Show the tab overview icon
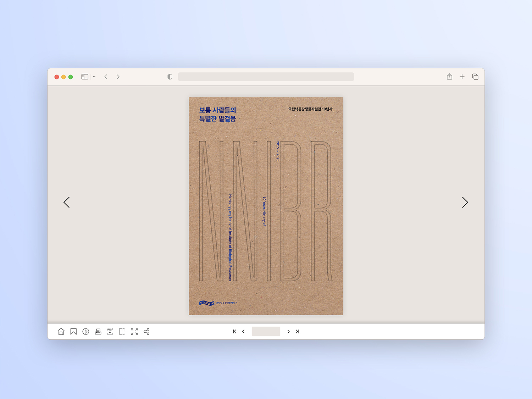The height and width of the screenshot is (399, 532). pos(475,77)
